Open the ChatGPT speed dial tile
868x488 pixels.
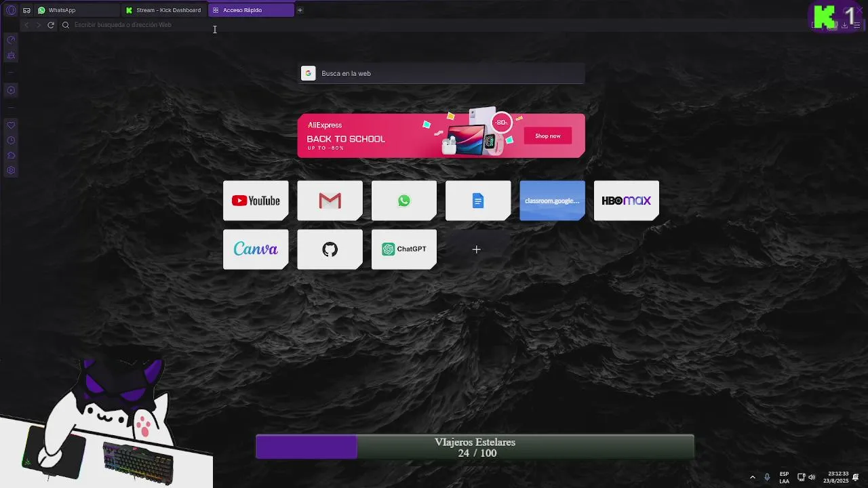[404, 249]
